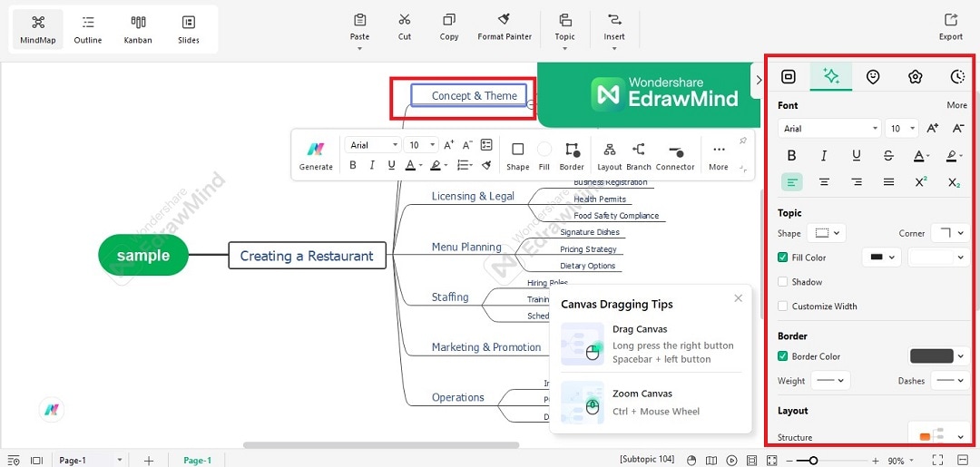Click the Cut scissors icon
Image resolution: width=980 pixels, height=467 pixels.
405,20
